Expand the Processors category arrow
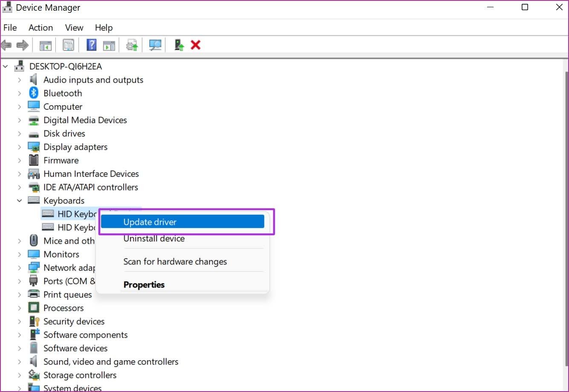Viewport: 569px width, 392px height. coord(20,308)
